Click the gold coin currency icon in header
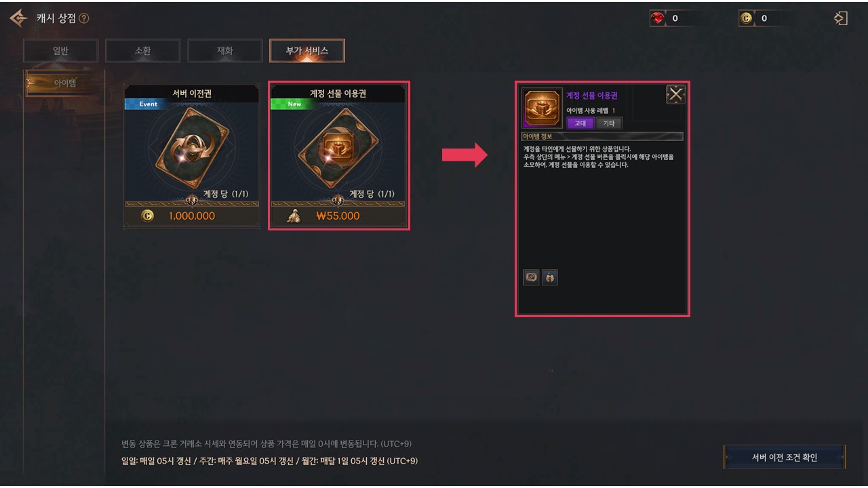 point(746,18)
